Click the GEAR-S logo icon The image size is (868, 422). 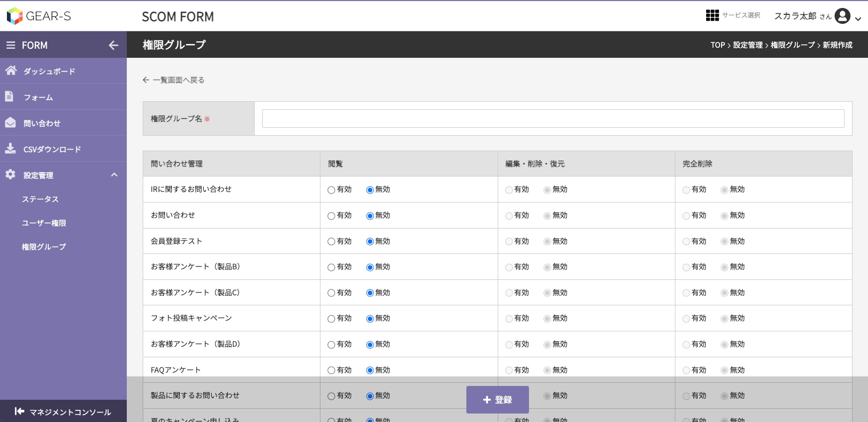pos(14,16)
